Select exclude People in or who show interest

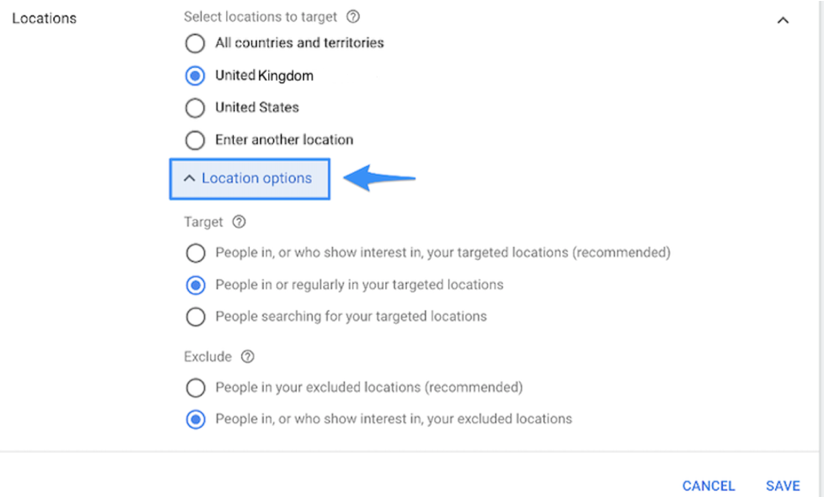(x=195, y=419)
